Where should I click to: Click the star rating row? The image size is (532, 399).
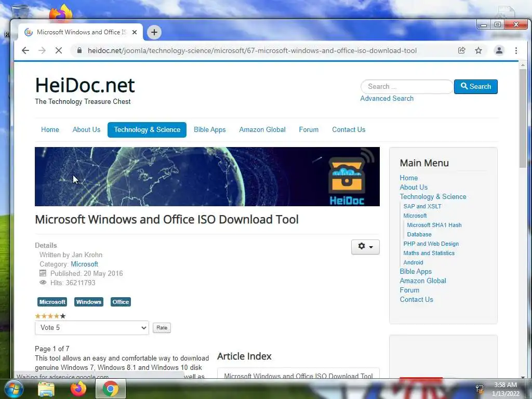tap(50, 316)
